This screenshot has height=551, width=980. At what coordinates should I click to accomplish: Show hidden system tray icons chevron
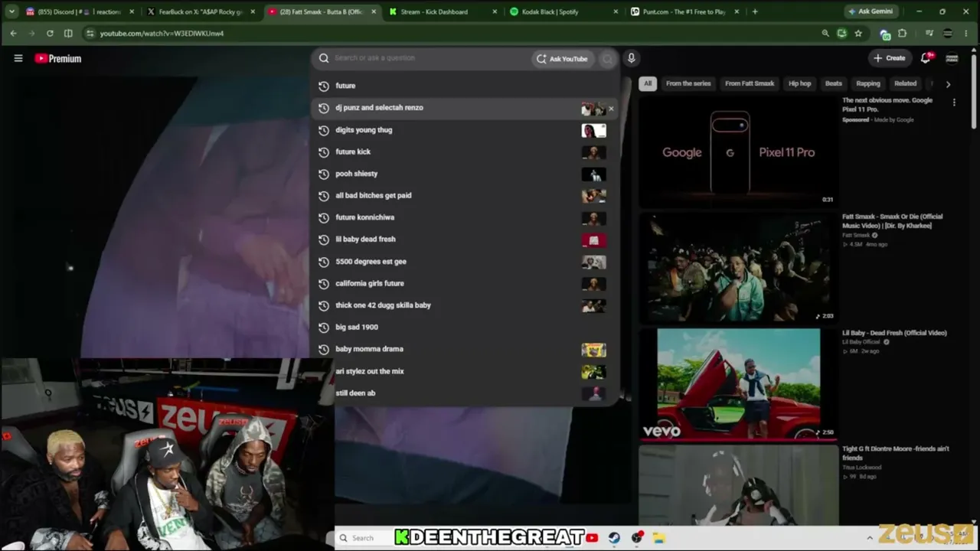(871, 538)
